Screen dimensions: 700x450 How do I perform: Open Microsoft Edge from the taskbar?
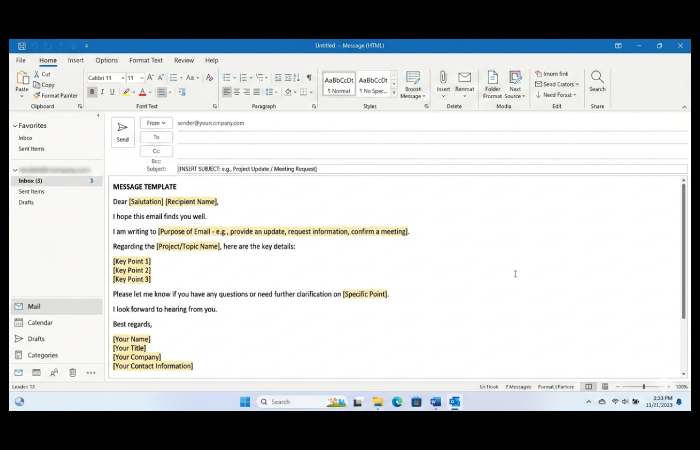[x=397, y=402]
